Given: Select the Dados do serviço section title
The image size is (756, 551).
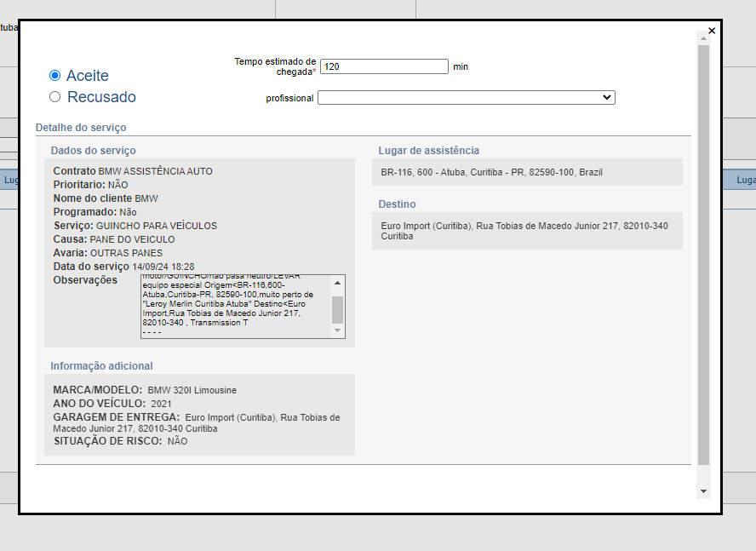Looking at the screenshot, I should click(x=93, y=151).
